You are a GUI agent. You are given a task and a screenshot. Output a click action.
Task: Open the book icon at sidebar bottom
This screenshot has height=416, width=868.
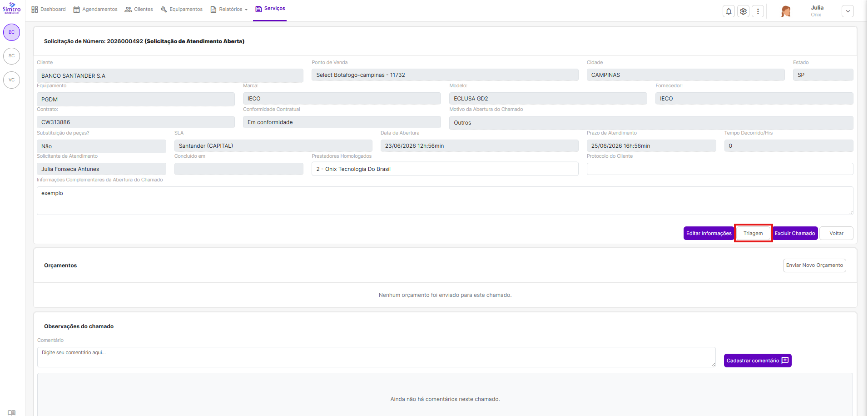(12, 413)
